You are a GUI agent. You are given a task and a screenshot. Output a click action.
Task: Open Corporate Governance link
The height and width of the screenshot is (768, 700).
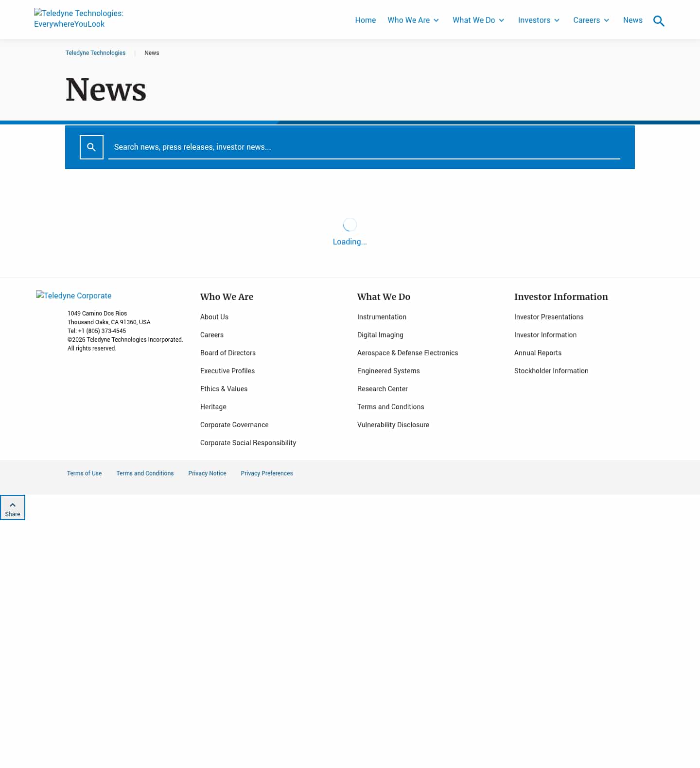(234, 425)
